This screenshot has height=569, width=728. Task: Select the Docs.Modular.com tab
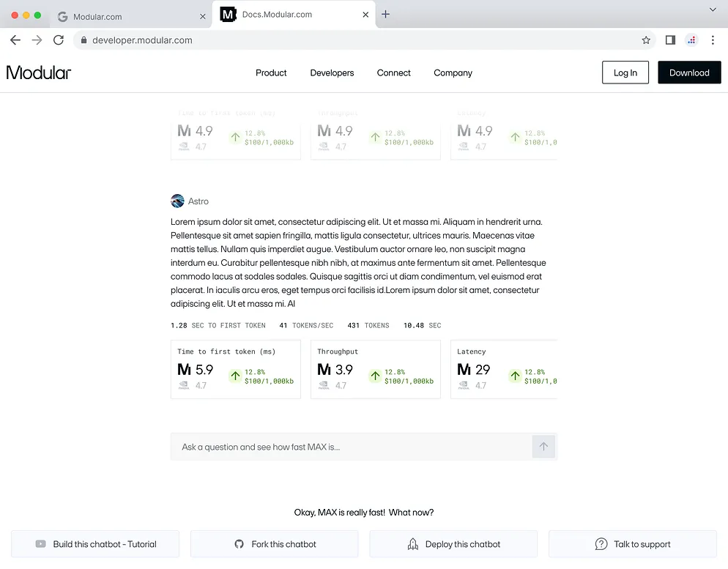click(x=294, y=15)
